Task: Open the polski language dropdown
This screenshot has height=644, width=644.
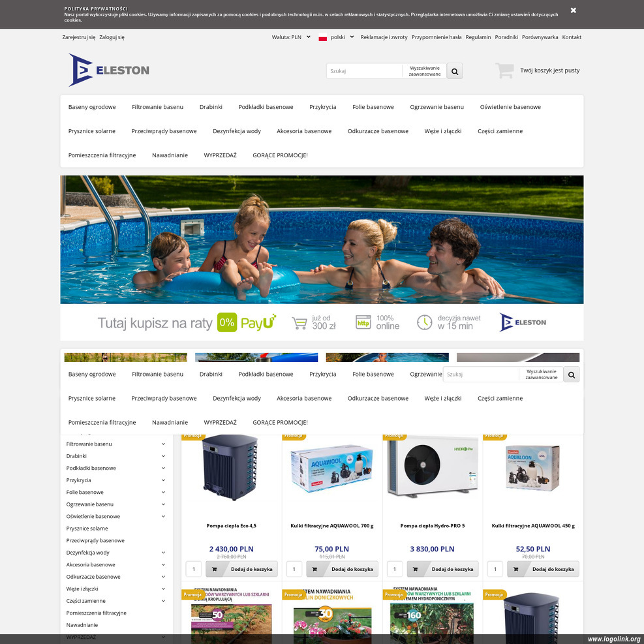Action: 342,37
